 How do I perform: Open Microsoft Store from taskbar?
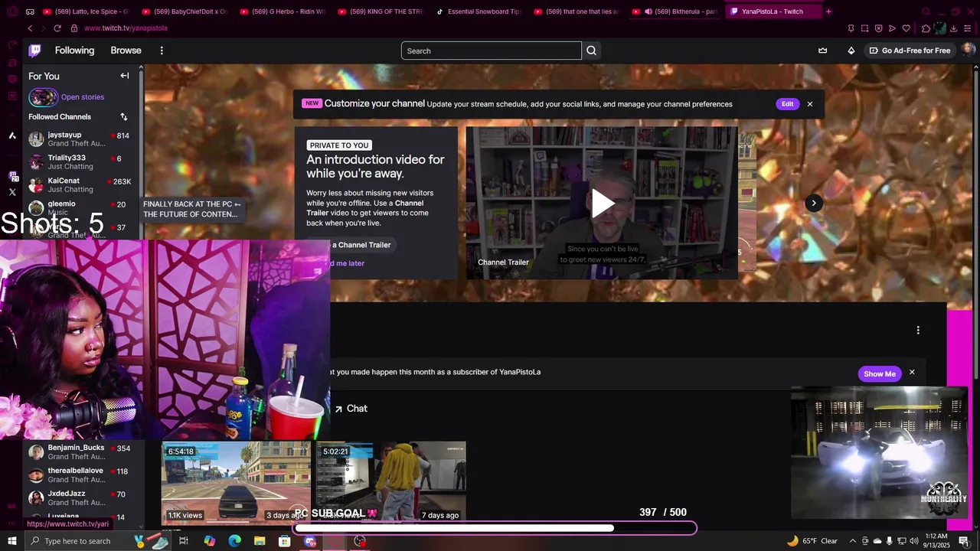click(285, 541)
